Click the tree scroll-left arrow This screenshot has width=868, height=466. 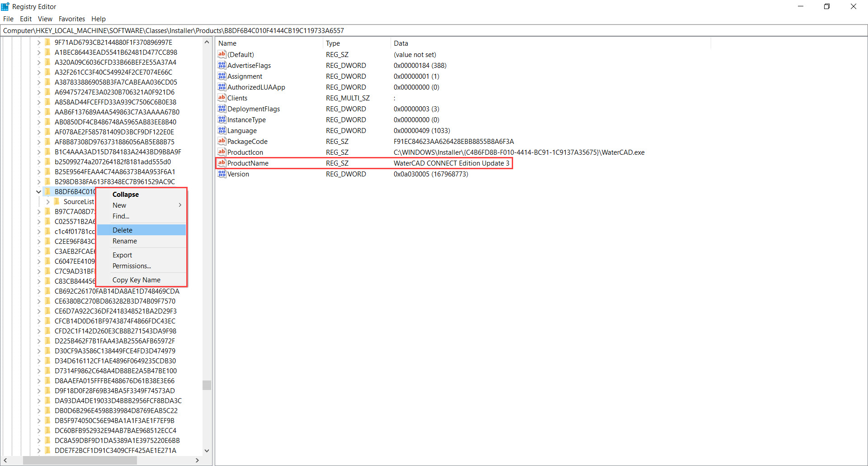pos(5,460)
